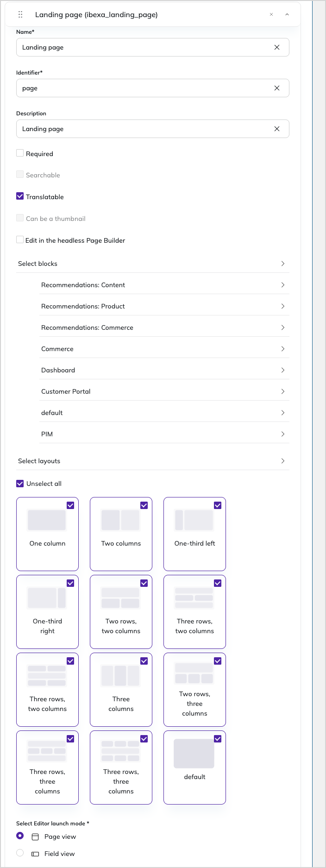Uncheck Two rows, two columns layout checkbox
326x868 pixels.
tap(144, 583)
